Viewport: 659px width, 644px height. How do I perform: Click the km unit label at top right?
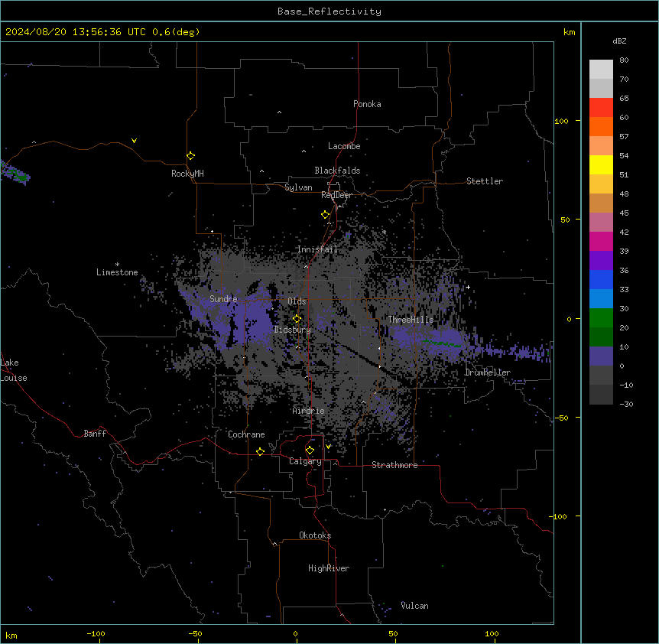tap(569, 32)
